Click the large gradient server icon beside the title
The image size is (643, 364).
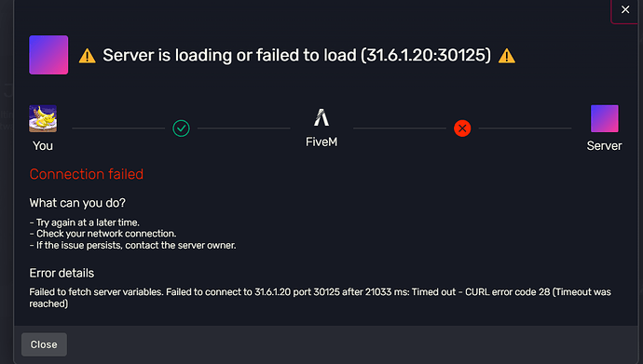point(48,55)
